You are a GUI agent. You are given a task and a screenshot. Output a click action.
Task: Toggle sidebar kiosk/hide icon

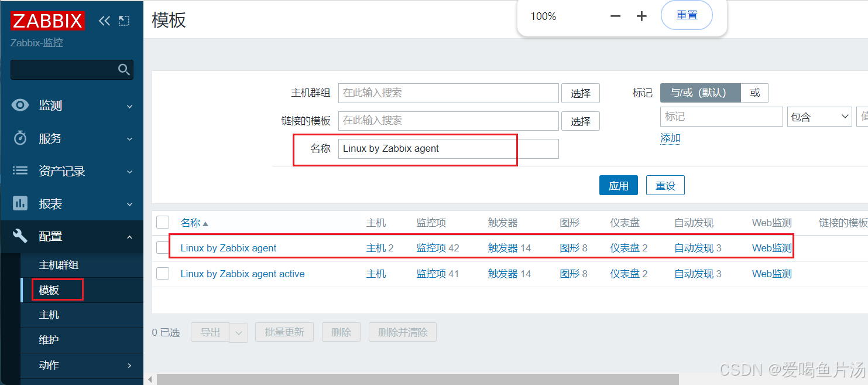click(123, 21)
